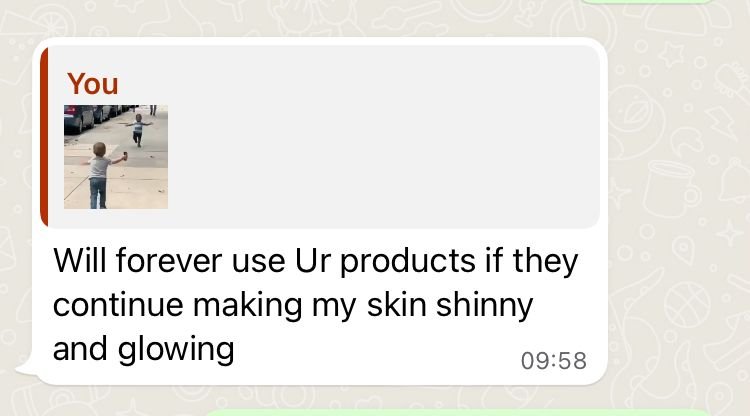Click the green outgoing bubble edge above
750x416 pixels.
[647, 2]
